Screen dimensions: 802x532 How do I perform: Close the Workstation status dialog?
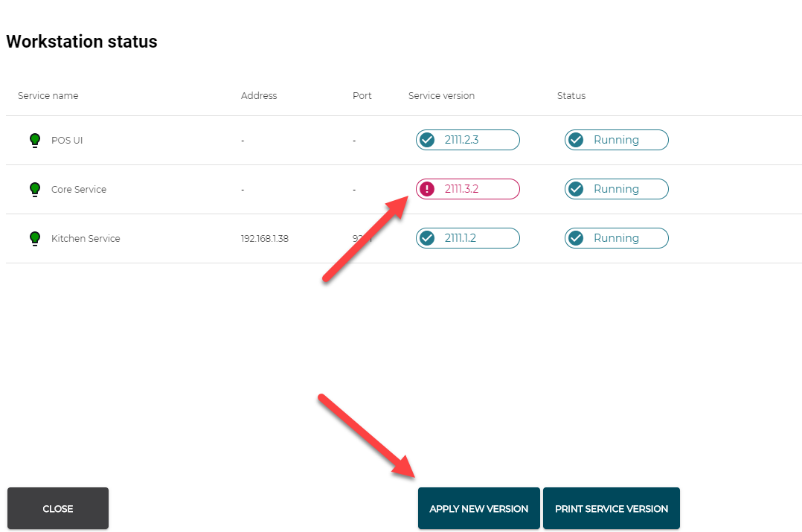[x=58, y=508]
